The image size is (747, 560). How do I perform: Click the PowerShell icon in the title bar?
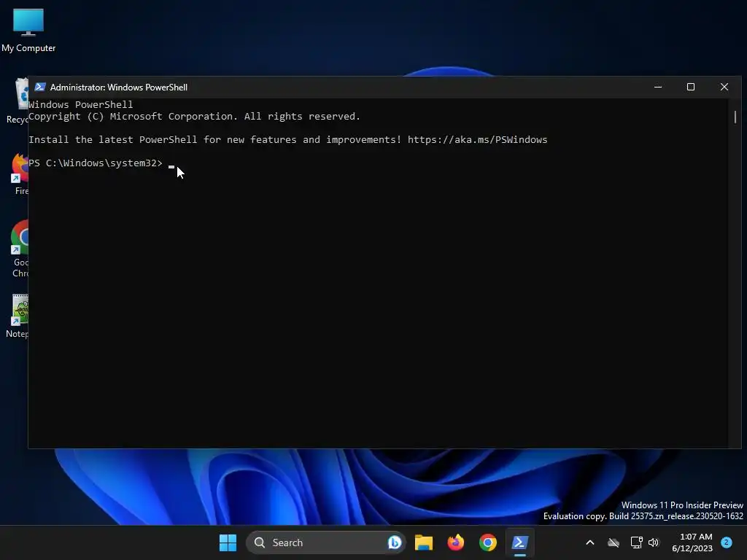(40, 87)
